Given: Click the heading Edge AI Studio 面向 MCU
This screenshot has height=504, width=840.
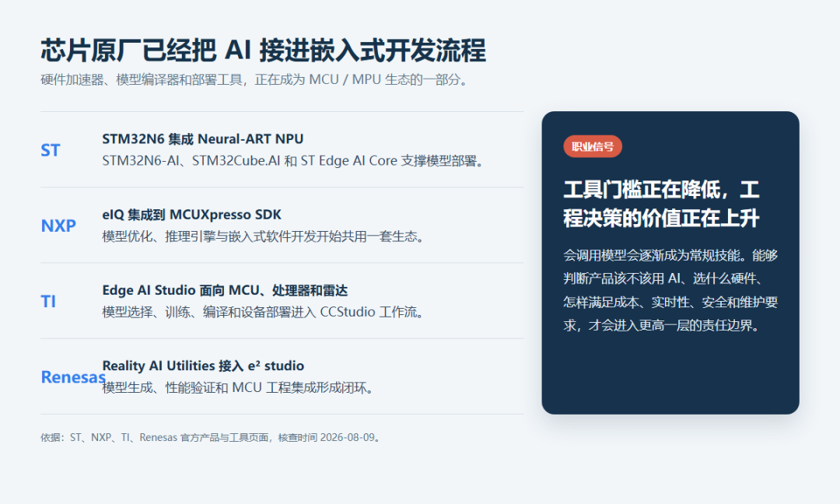Looking at the screenshot, I should [225, 290].
